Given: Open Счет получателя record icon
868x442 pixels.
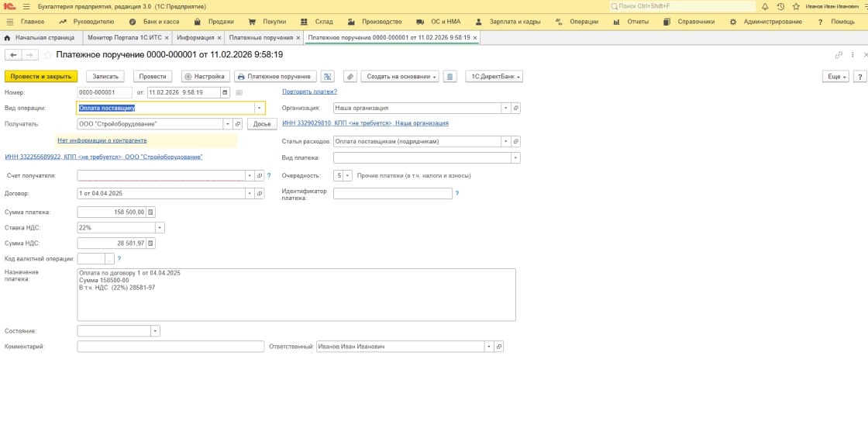Looking at the screenshot, I should (x=259, y=175).
